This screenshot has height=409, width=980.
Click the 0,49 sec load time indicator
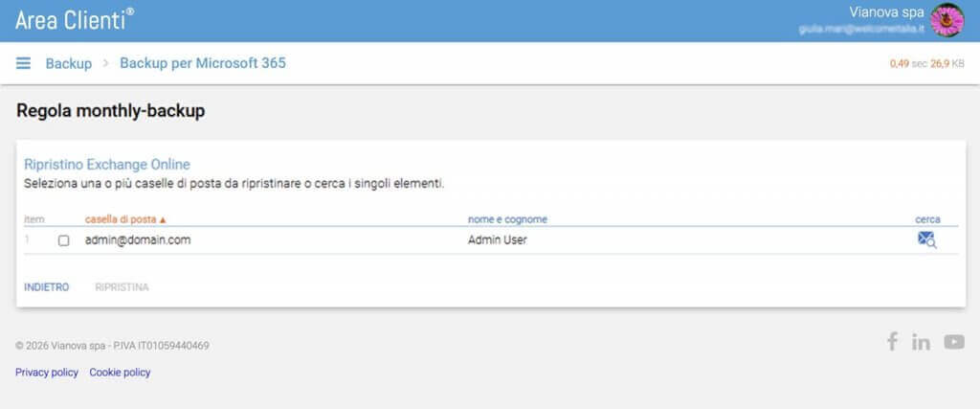[x=909, y=64]
